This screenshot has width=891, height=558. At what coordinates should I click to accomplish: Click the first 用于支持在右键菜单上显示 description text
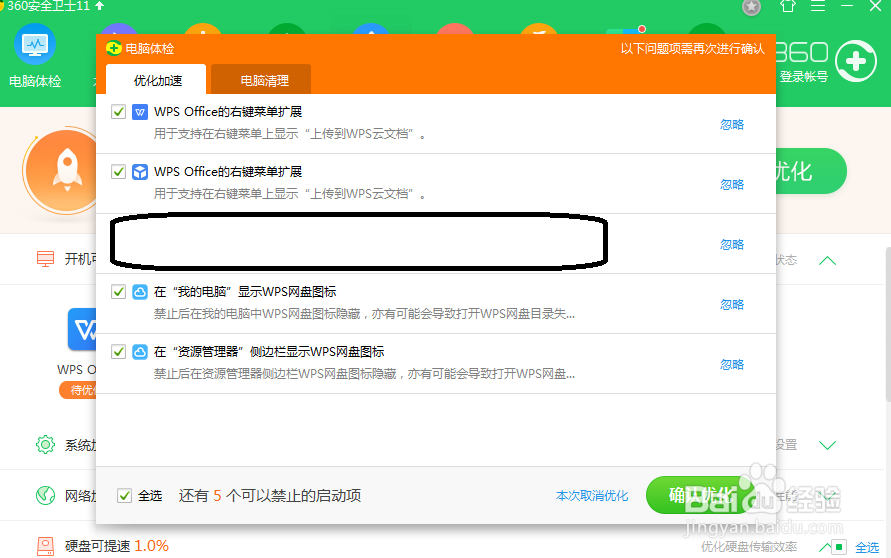pyautogui.click(x=290, y=134)
